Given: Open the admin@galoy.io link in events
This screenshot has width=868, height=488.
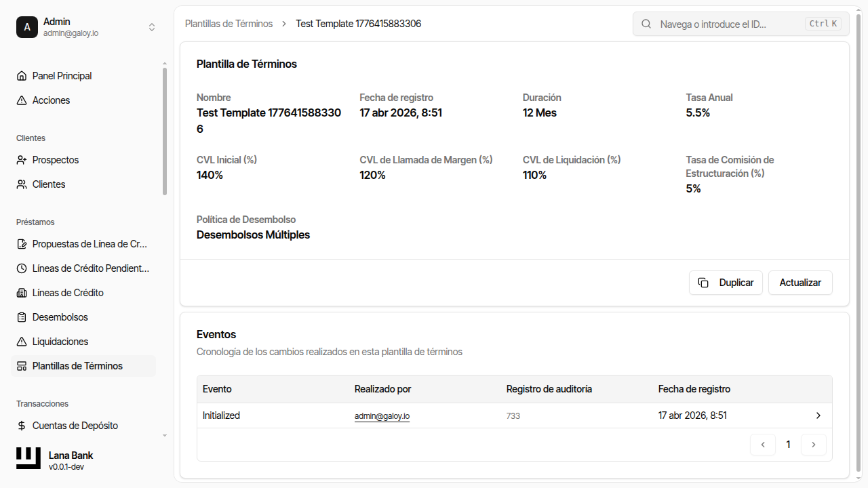Looking at the screenshot, I should click(x=382, y=416).
